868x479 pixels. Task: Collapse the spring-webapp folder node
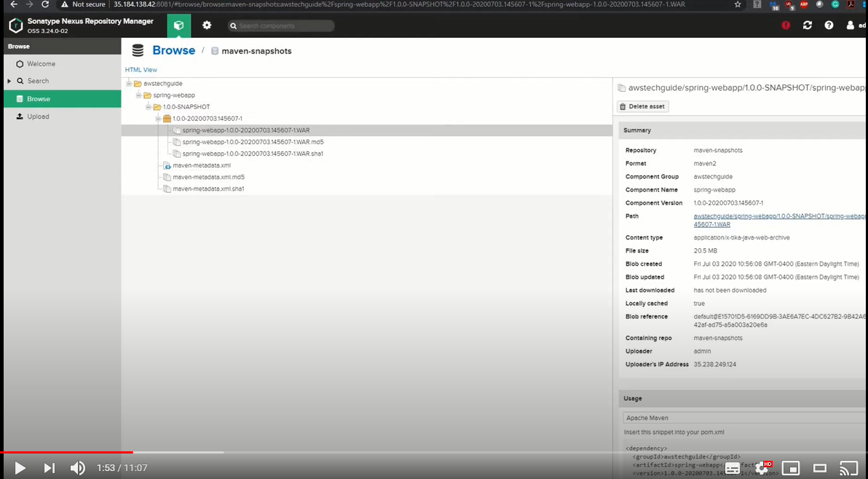[139, 95]
